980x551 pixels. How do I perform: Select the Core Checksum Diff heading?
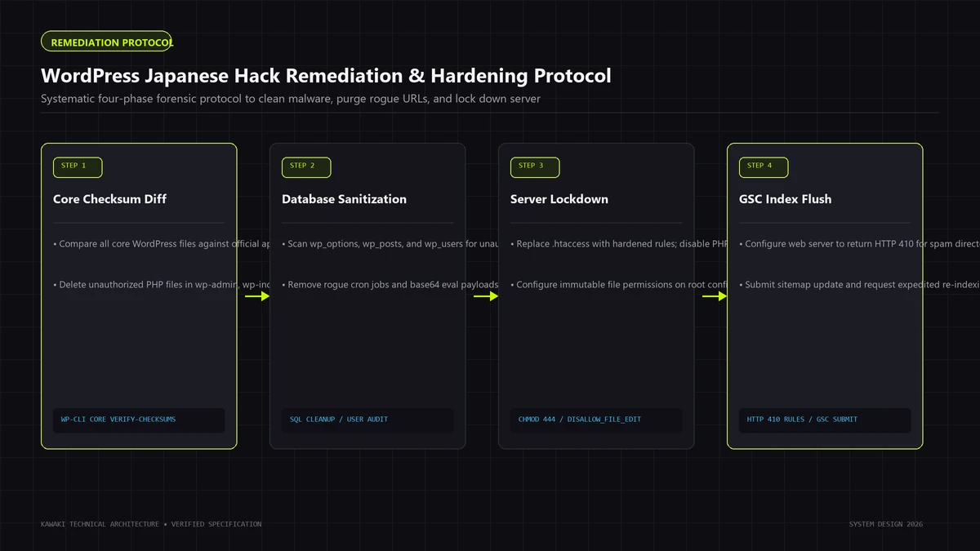109,199
